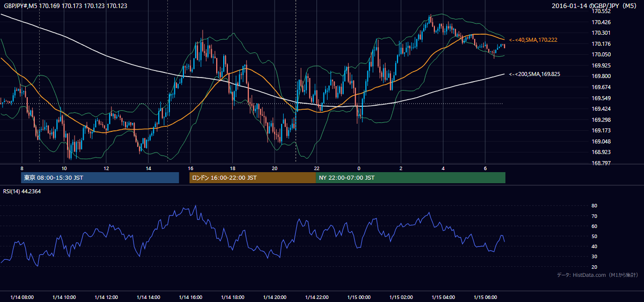
Task: Click price axis value 170.176
Action: pyautogui.click(x=601, y=44)
